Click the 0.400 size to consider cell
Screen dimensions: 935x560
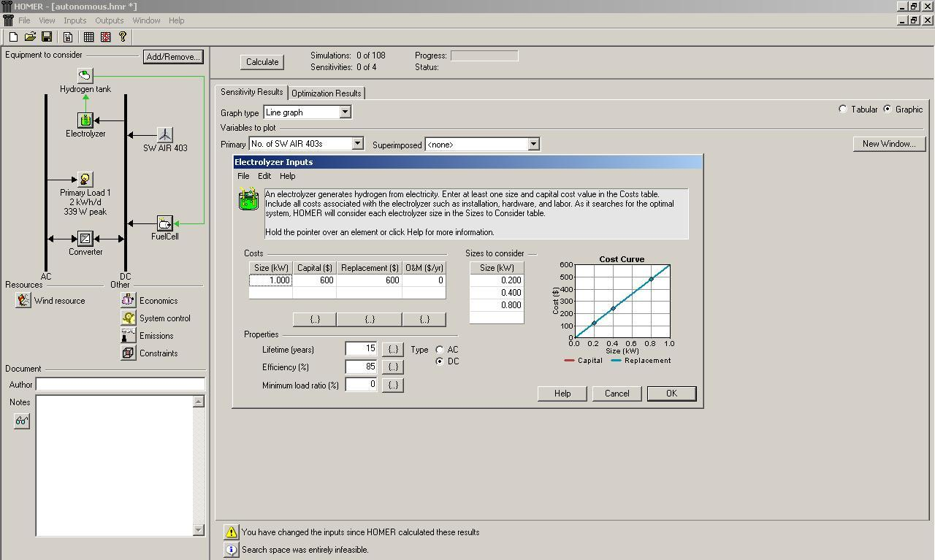pyautogui.click(x=497, y=293)
